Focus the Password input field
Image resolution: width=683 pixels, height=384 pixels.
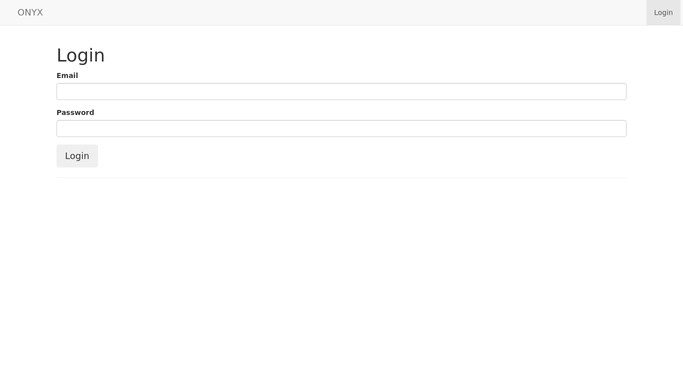[x=341, y=128]
